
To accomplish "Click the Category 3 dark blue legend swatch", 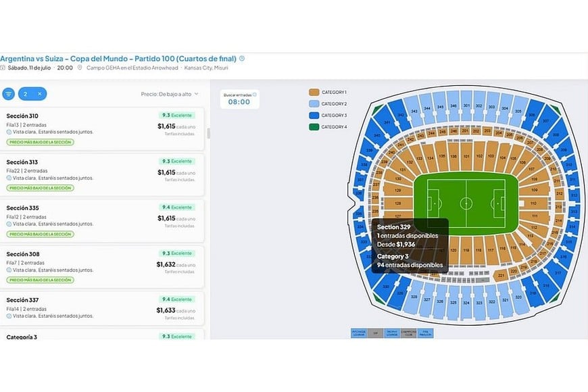I will click(314, 116).
